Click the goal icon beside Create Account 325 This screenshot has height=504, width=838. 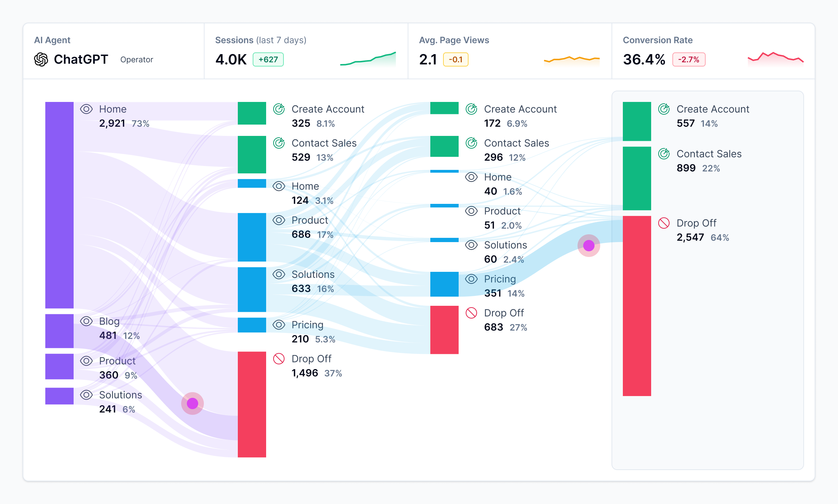point(279,109)
